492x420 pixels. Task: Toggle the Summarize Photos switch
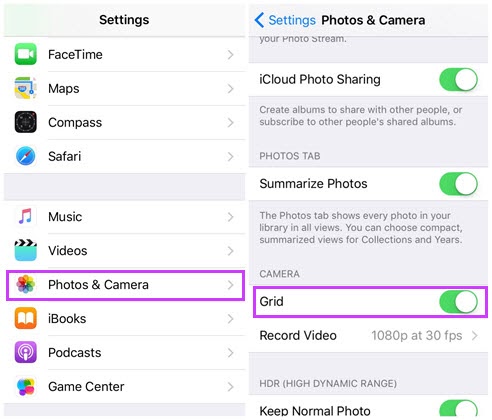(458, 184)
